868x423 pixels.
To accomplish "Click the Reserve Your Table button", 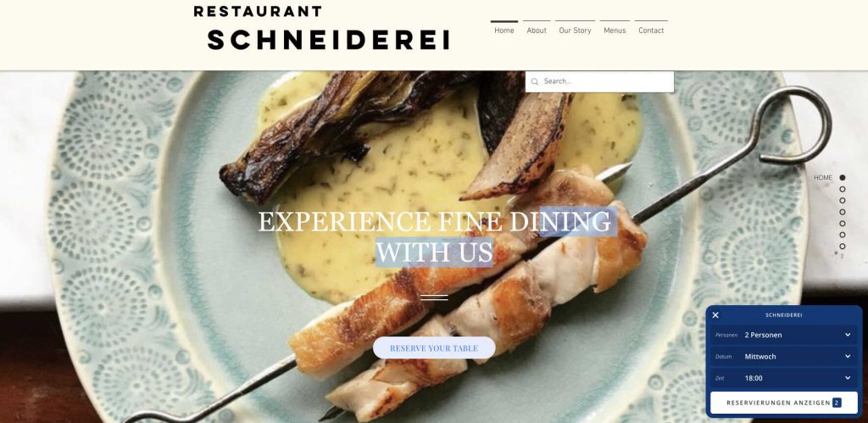I will (x=434, y=348).
